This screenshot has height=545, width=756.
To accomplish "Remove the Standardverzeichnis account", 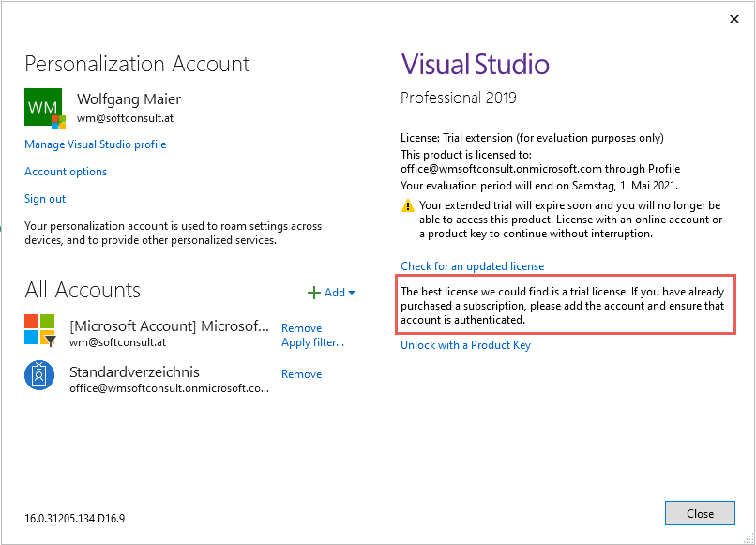I will [x=301, y=373].
